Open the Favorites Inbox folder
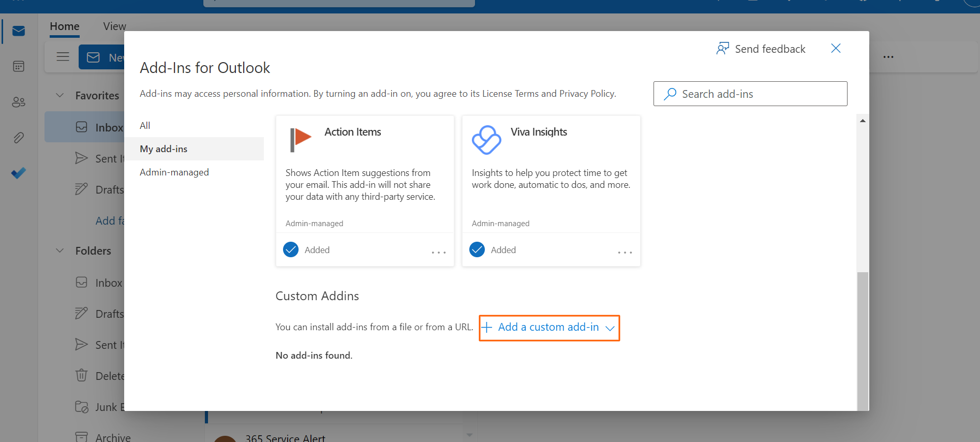980x442 pixels. (85, 127)
